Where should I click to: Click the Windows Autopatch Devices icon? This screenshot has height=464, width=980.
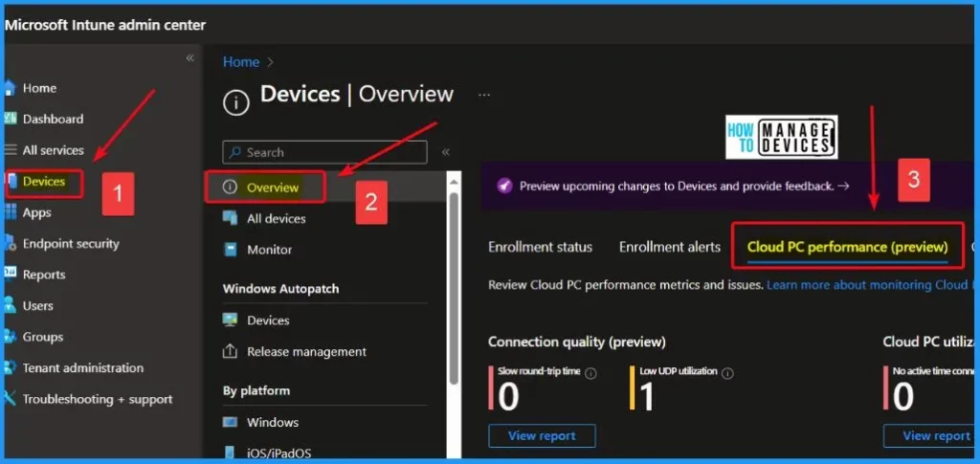(x=230, y=320)
